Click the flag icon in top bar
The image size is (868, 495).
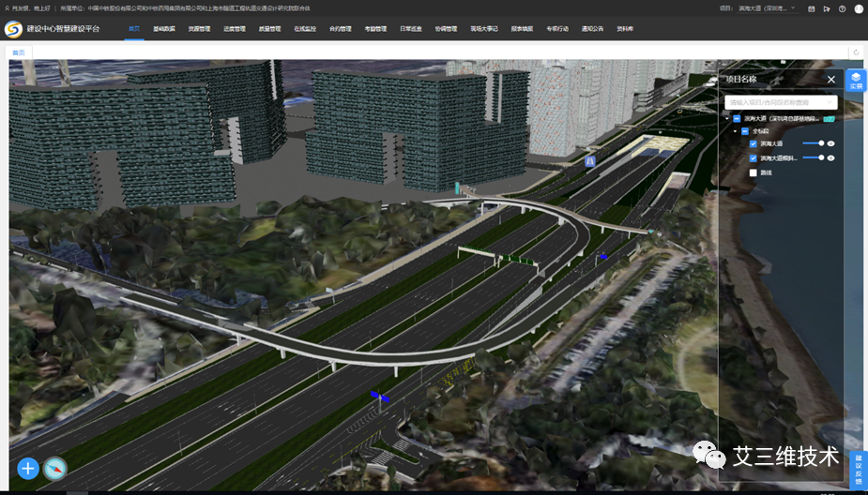[x=827, y=8]
